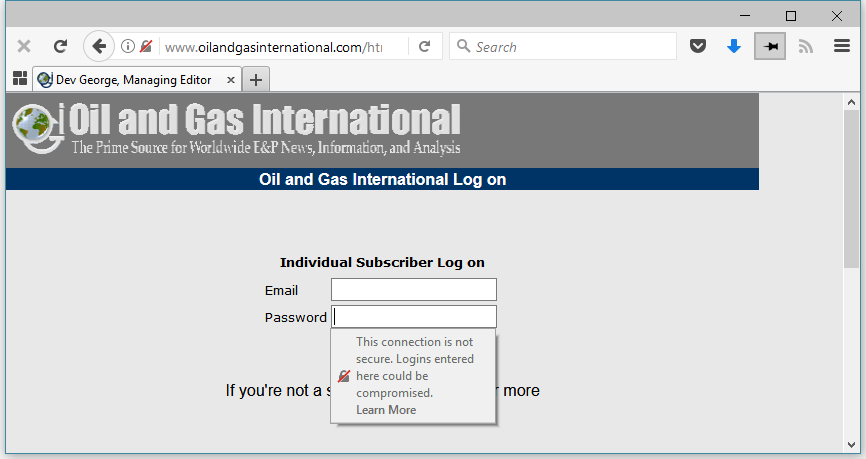Click the Email input field
The width and height of the screenshot is (866, 459).
414,290
